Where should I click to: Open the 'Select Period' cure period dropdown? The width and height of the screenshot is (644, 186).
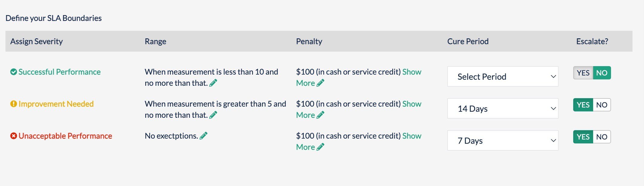[x=503, y=77]
